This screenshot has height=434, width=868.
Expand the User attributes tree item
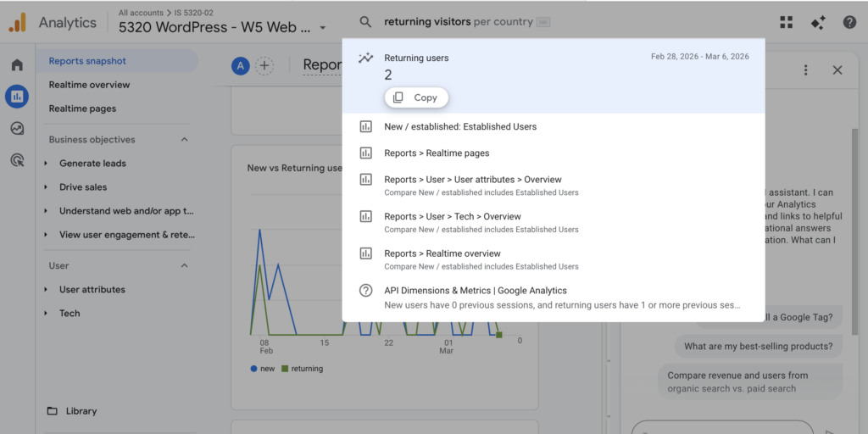pyautogui.click(x=47, y=290)
